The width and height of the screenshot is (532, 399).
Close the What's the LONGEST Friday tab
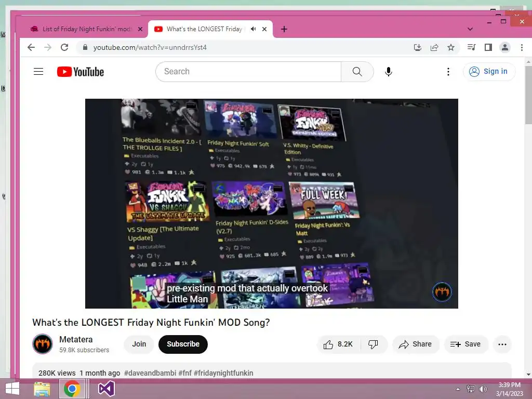point(264,29)
